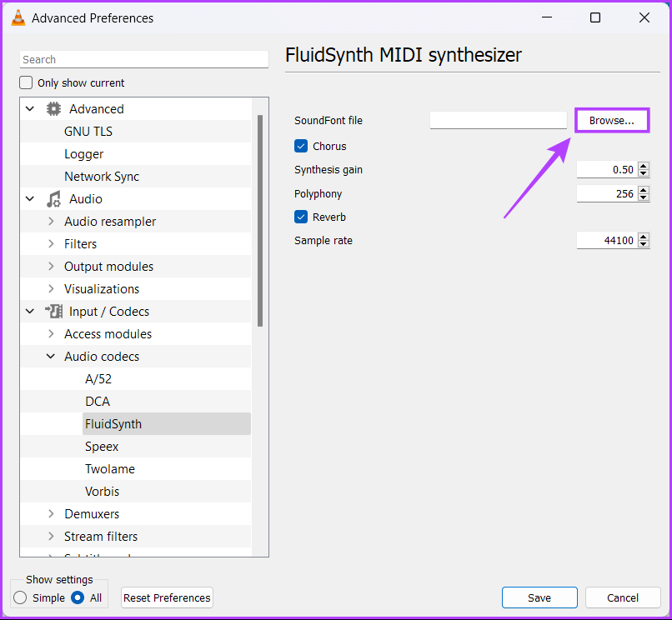This screenshot has height=620, width=672.
Task: Uncheck the Reverb checkbox
Action: pos(301,217)
